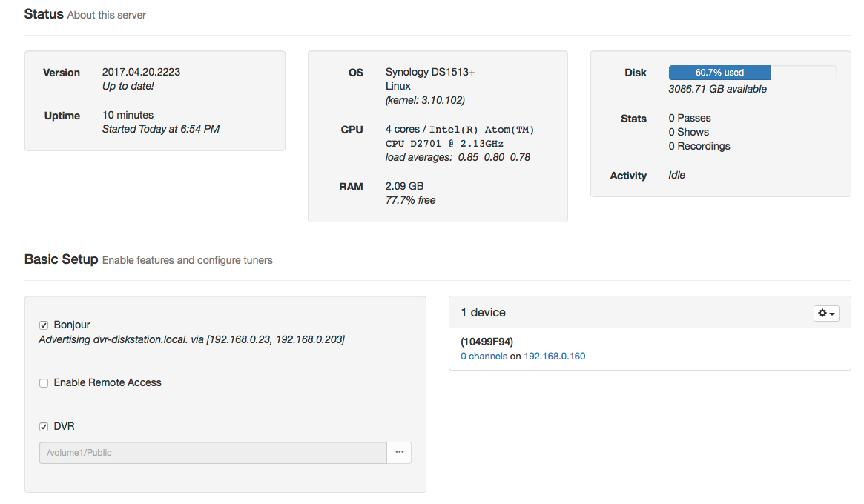Open the 192.168.0.160 device link
The height and width of the screenshot is (504, 864).
555,357
